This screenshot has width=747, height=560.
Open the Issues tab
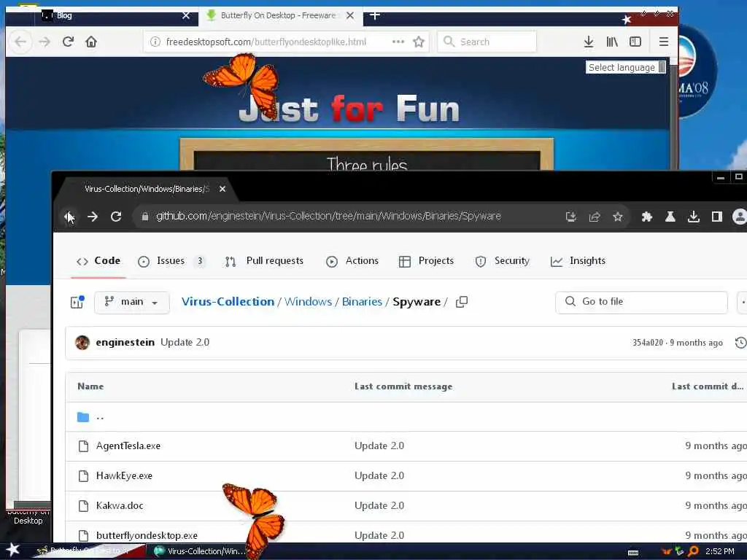[x=171, y=261]
